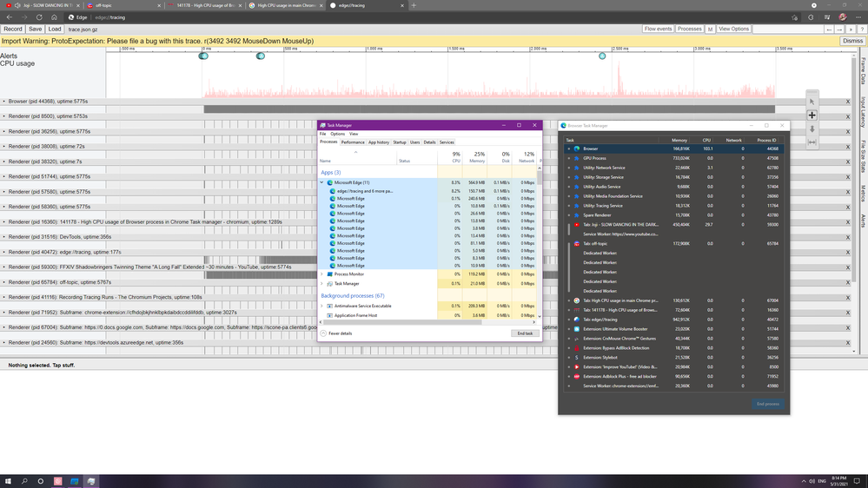
Task: Open the View menu in Task Manager
Action: pos(353,134)
